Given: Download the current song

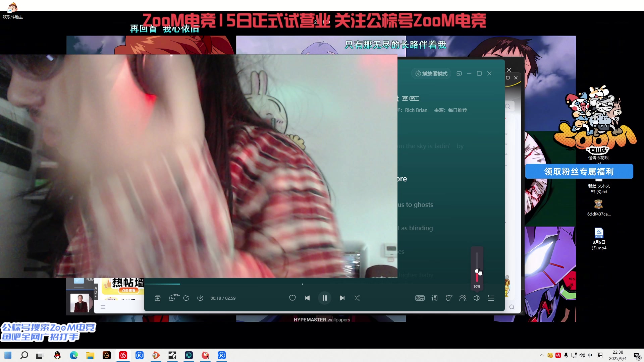Looking at the screenshot, I should 200,298.
